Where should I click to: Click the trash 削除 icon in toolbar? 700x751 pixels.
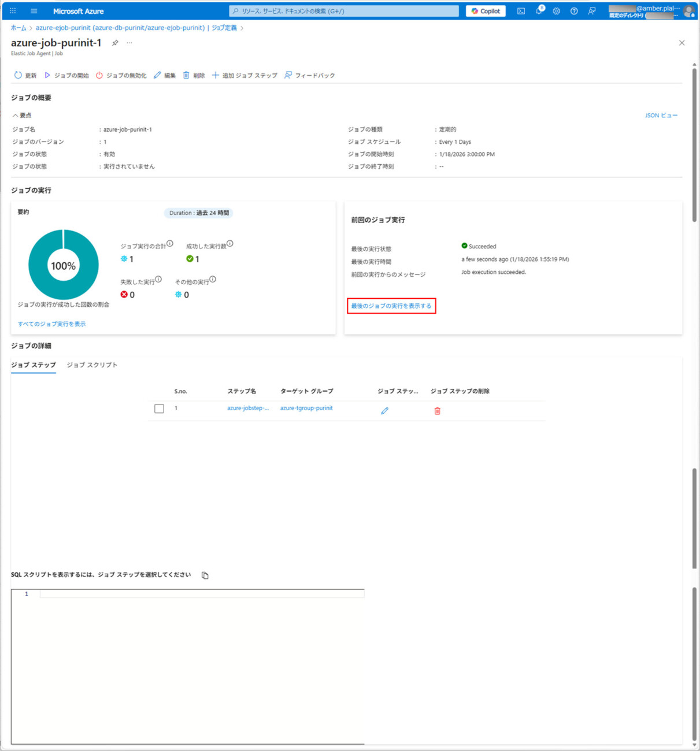[x=186, y=75]
